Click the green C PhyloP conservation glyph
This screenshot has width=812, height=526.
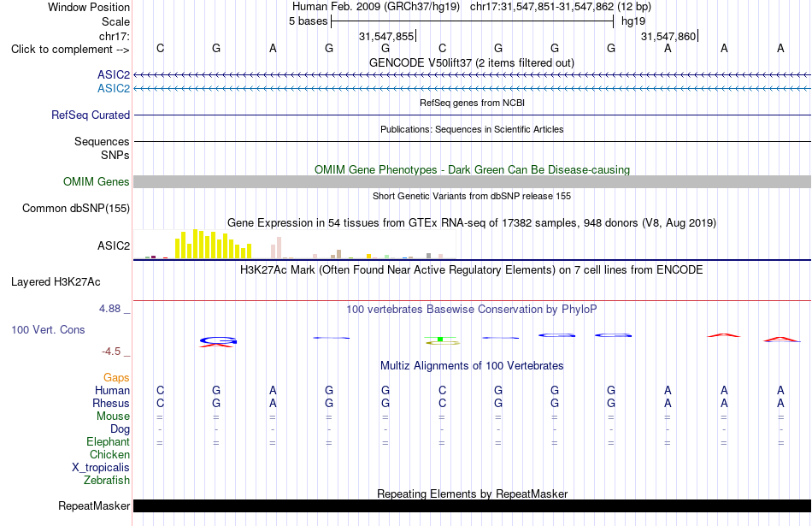coord(442,340)
